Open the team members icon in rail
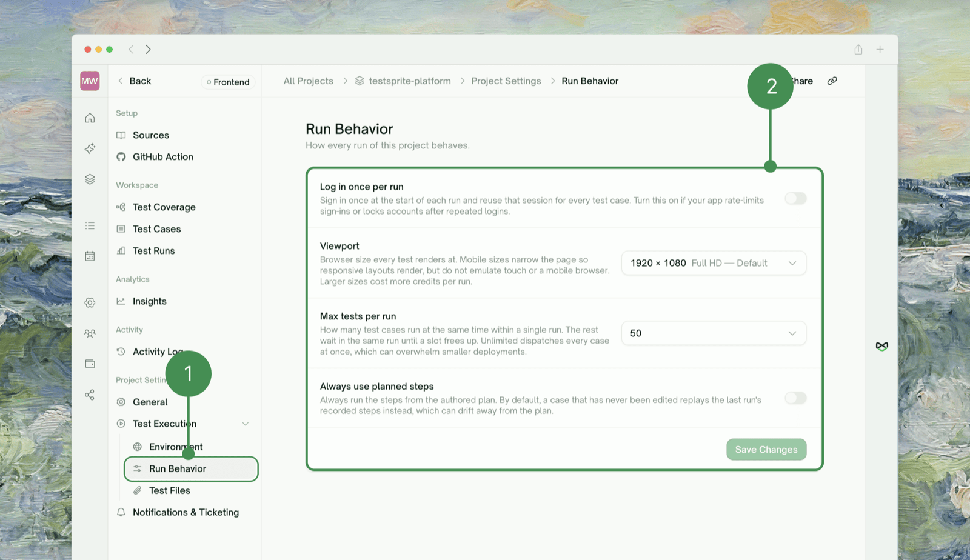The height and width of the screenshot is (560, 970). point(90,333)
